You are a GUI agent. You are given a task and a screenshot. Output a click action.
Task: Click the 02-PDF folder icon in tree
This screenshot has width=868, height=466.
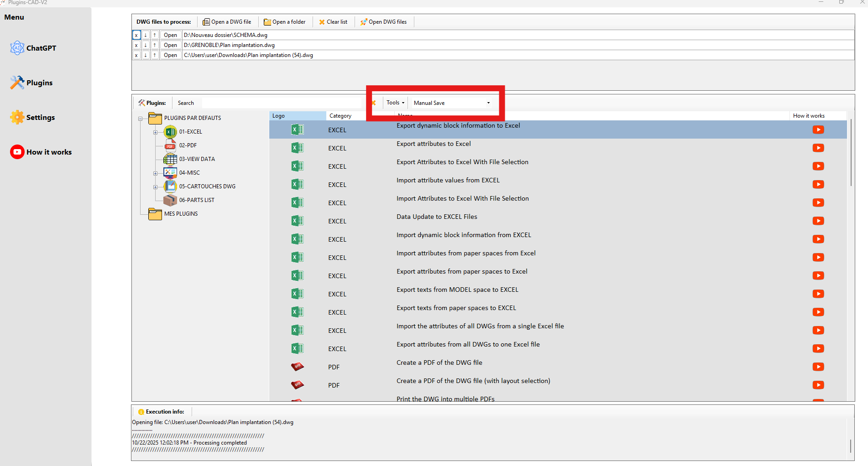tap(170, 145)
